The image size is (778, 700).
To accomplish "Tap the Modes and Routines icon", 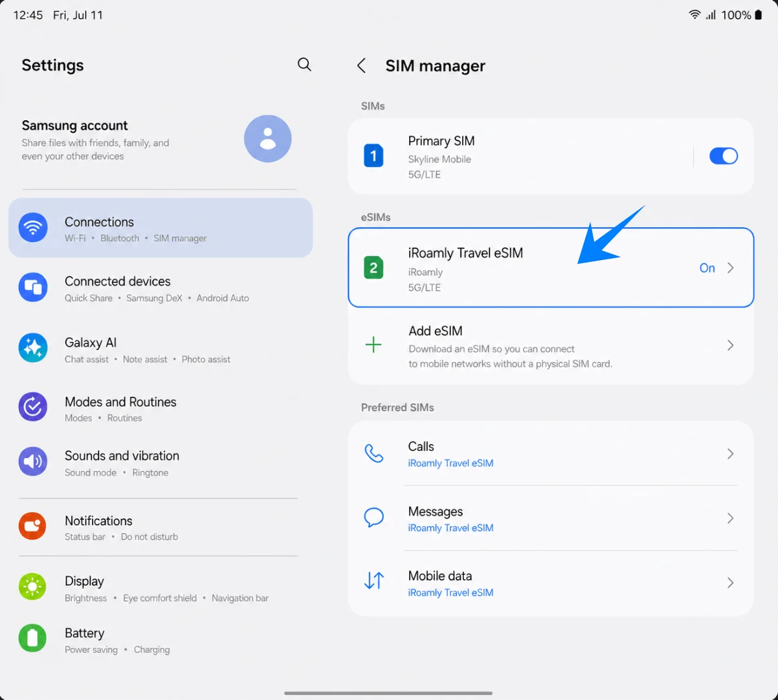I will tap(32, 408).
